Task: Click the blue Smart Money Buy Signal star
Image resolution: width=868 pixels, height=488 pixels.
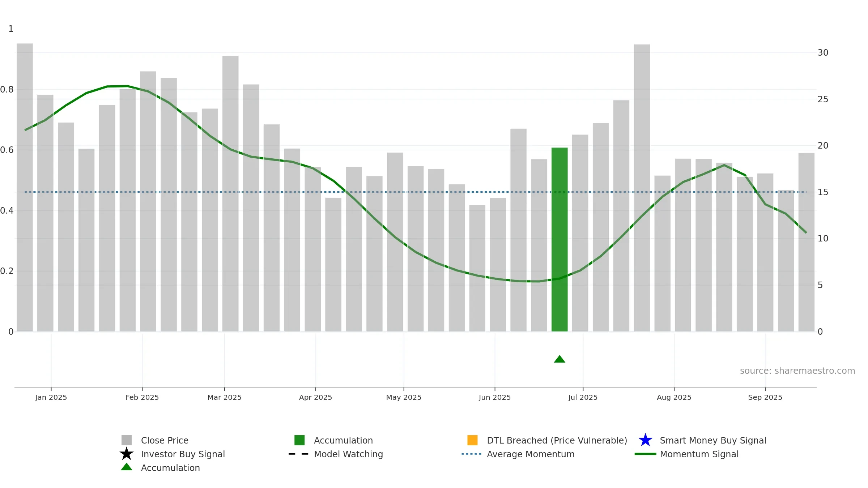Action: pyautogui.click(x=645, y=440)
